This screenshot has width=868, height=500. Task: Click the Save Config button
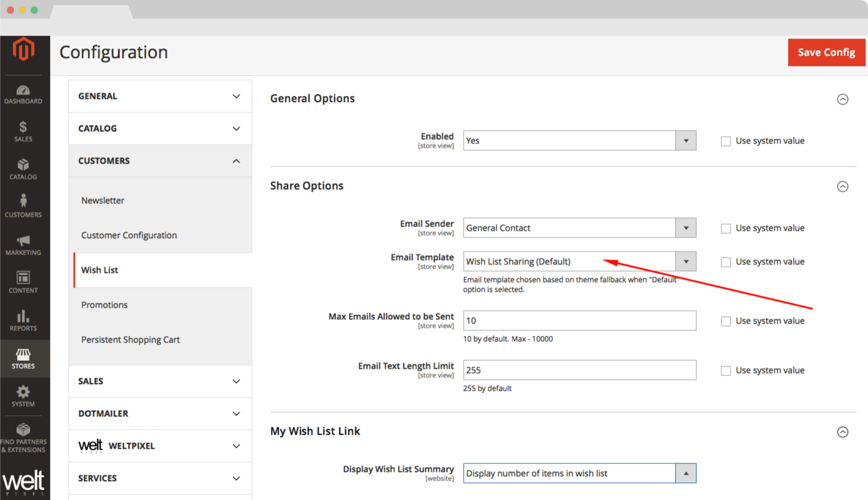[x=826, y=53]
